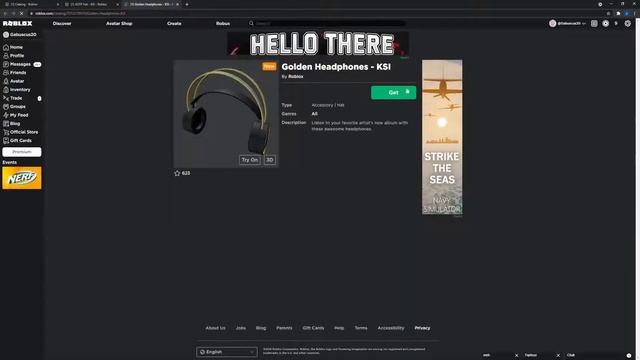Screen dimensions: 640x360
Task: Click the Hello There banner ad
Action: click(x=318, y=44)
